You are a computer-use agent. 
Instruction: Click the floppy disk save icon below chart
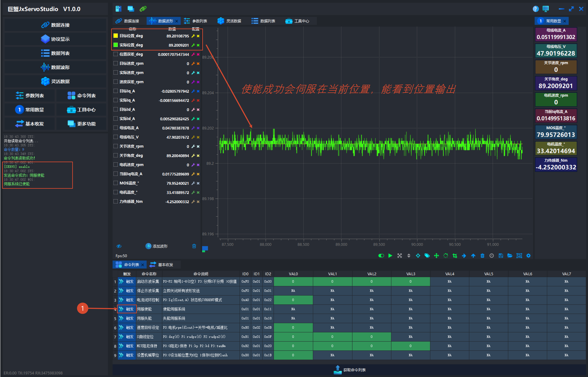[501, 256]
